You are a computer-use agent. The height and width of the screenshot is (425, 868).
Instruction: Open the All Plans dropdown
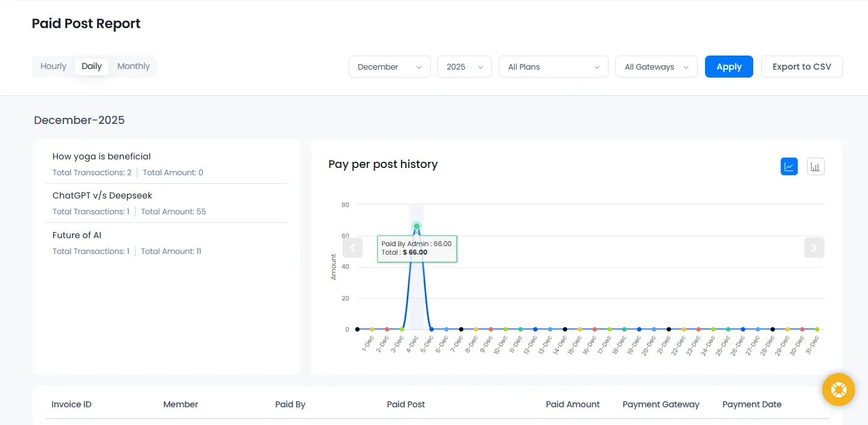coord(553,67)
